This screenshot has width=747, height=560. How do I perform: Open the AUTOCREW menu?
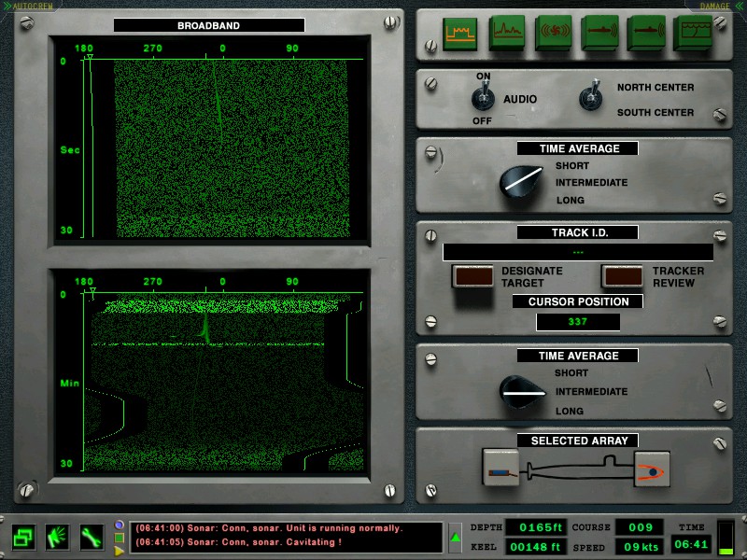pyautogui.click(x=29, y=7)
